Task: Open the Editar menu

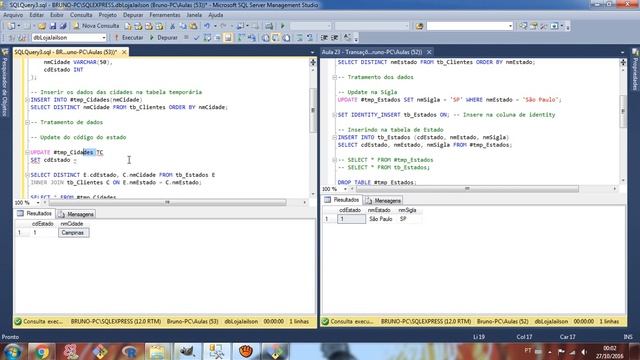Action: point(36,15)
